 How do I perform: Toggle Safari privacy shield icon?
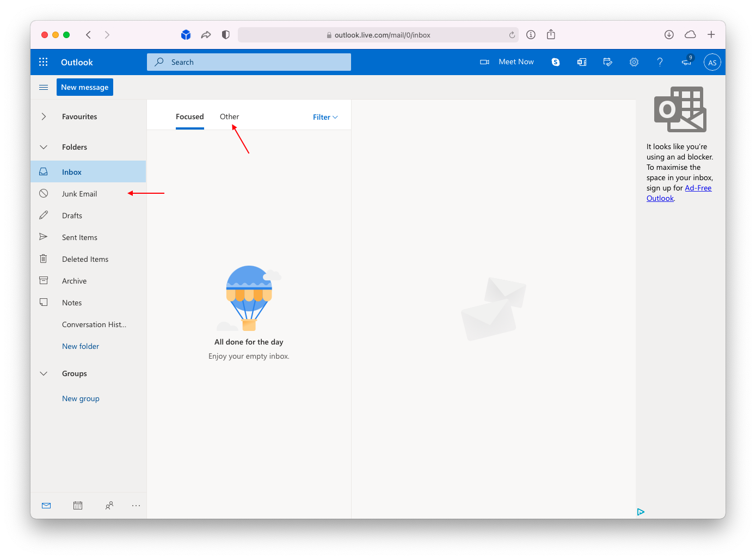coord(226,35)
